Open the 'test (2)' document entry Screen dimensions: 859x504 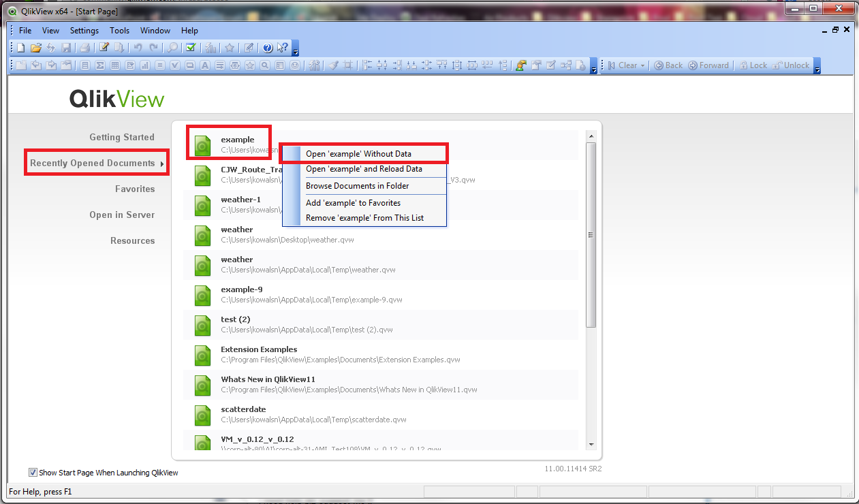[381, 324]
